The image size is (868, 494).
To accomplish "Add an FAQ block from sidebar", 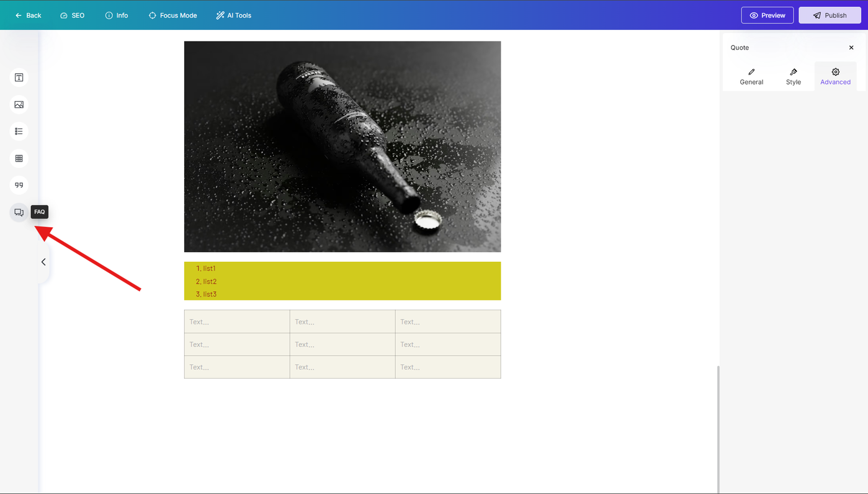I will click(19, 212).
